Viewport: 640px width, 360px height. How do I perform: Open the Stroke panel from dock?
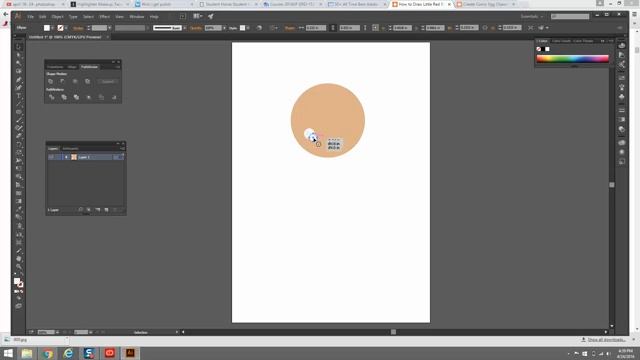tap(622, 110)
